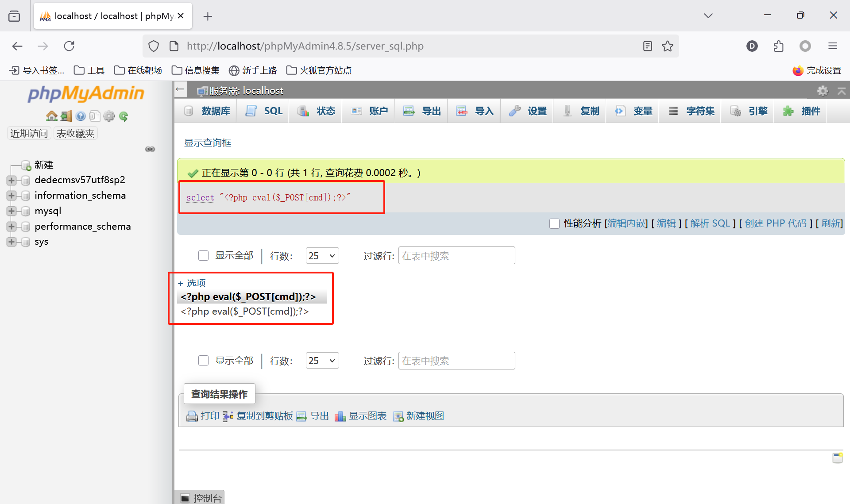Open the 数据库 tab

[x=208, y=111]
